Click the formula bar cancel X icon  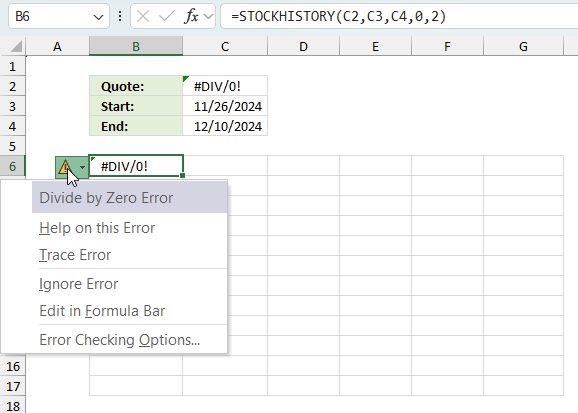click(143, 16)
